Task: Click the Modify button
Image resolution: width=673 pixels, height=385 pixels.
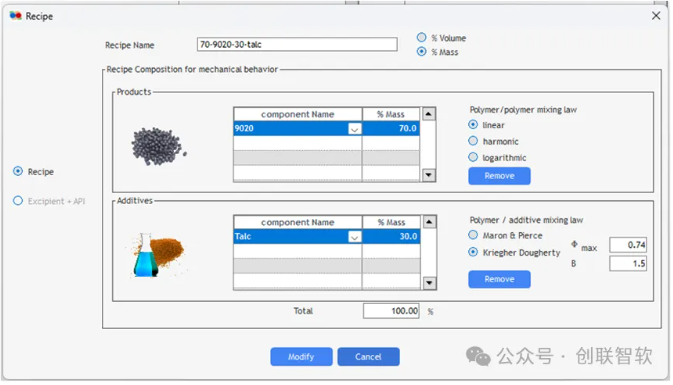Action: [301, 357]
